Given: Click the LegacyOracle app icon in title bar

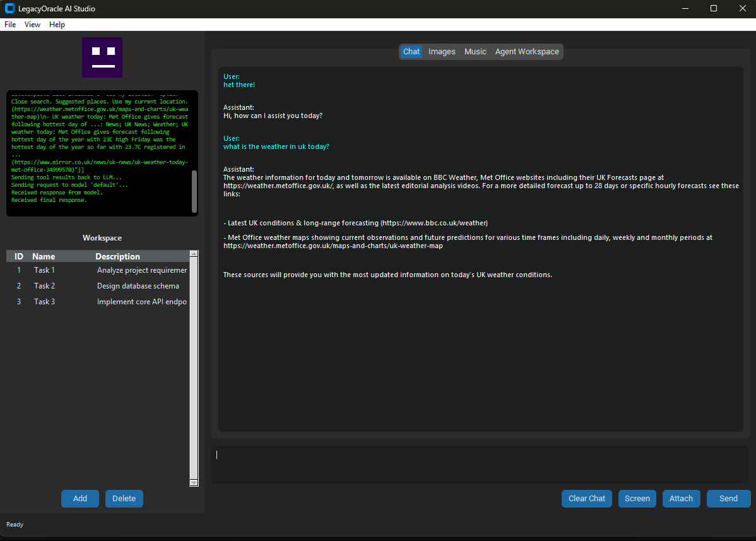Looking at the screenshot, I should click(x=9, y=9).
